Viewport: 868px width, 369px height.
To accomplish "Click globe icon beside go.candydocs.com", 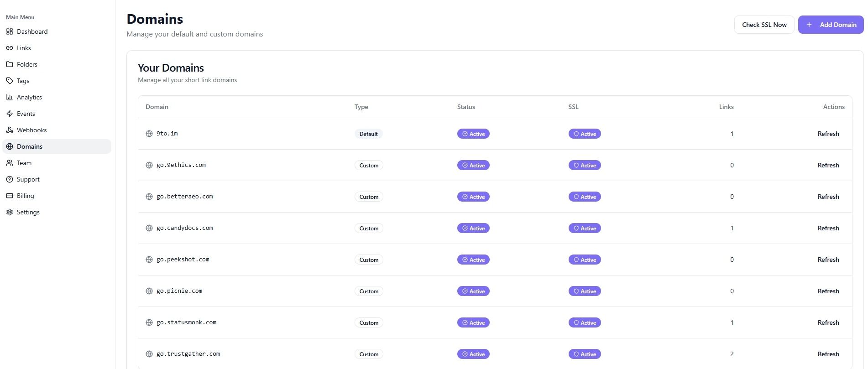I will (149, 228).
